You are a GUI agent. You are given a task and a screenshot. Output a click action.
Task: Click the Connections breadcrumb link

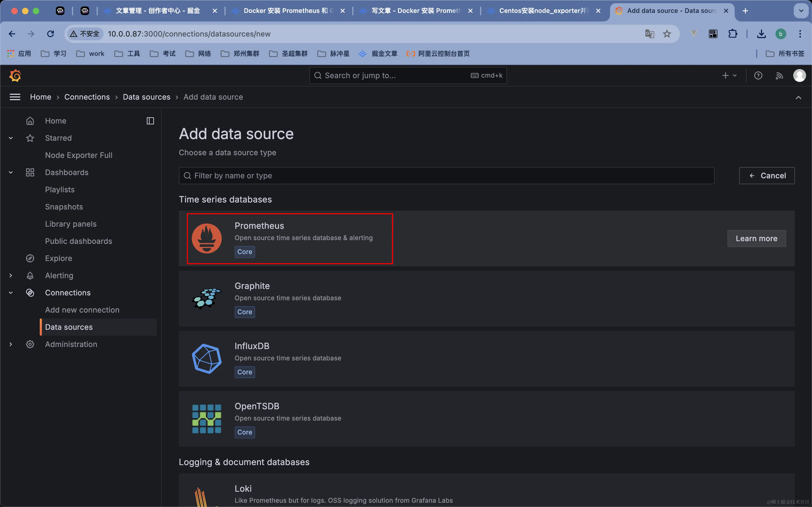point(87,97)
